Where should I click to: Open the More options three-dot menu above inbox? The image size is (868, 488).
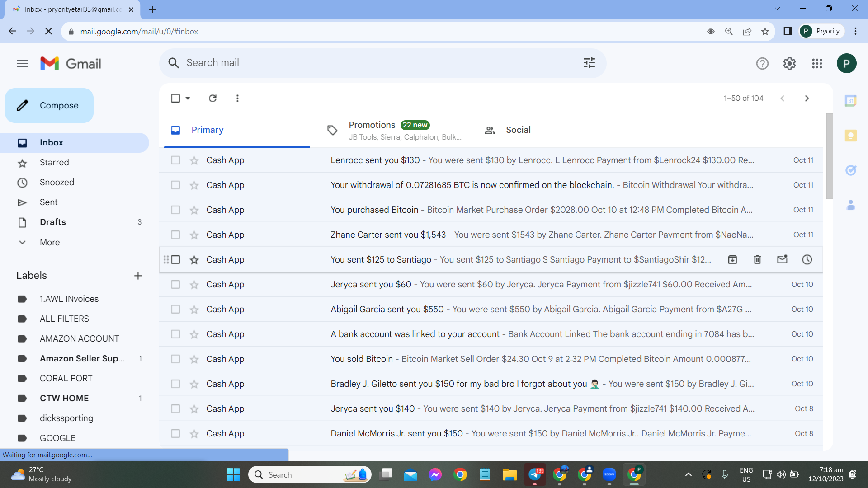point(237,98)
